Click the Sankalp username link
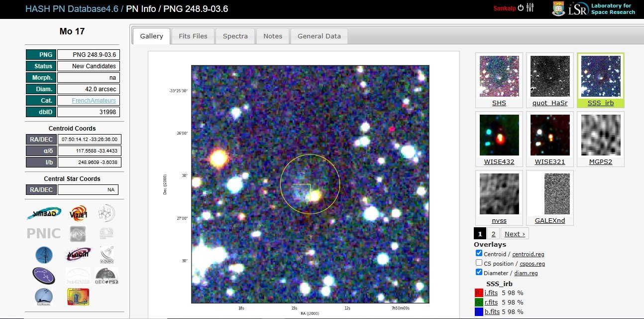This screenshot has width=644, height=319. pyautogui.click(x=504, y=8)
